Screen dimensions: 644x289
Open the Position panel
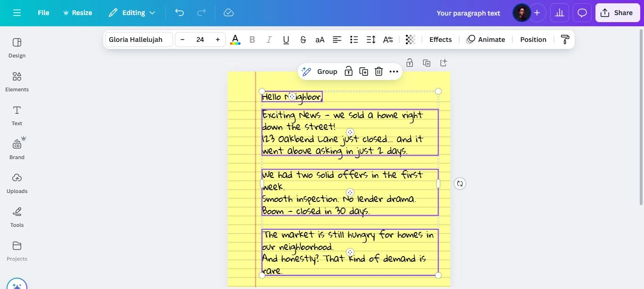tap(533, 40)
